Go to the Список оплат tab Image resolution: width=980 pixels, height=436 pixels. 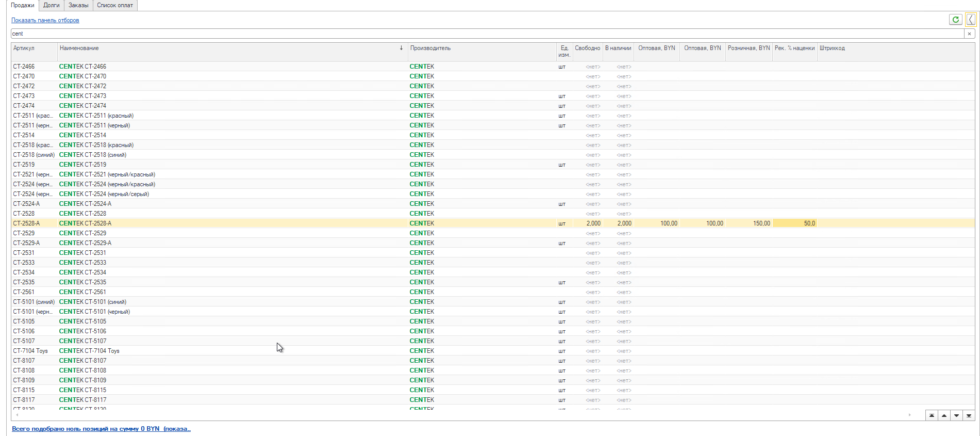(115, 5)
